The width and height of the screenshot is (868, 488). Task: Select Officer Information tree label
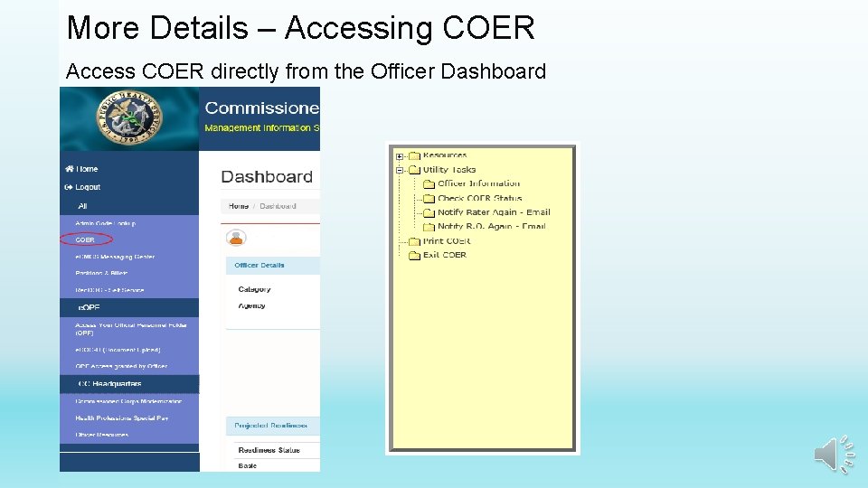point(479,183)
